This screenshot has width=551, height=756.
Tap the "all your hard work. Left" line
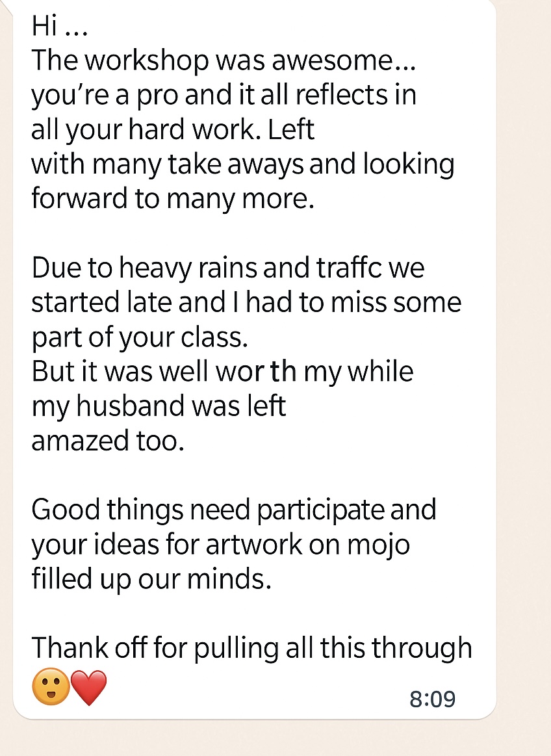(x=173, y=129)
